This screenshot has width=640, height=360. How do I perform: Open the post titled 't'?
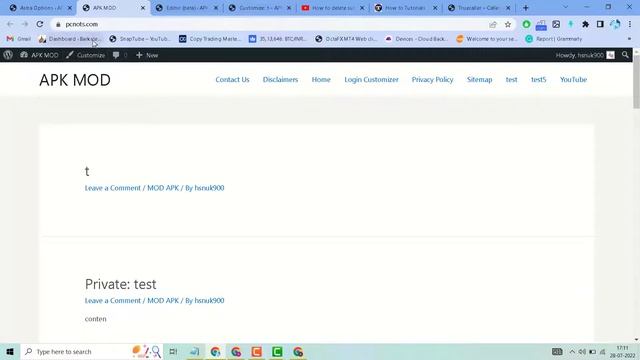click(x=87, y=171)
